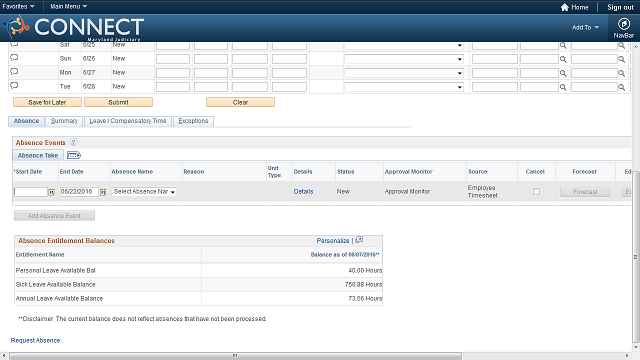Open balances grid in new window icon
Image resolution: width=640 pixels, height=360 pixels.
pyautogui.click(x=359, y=240)
